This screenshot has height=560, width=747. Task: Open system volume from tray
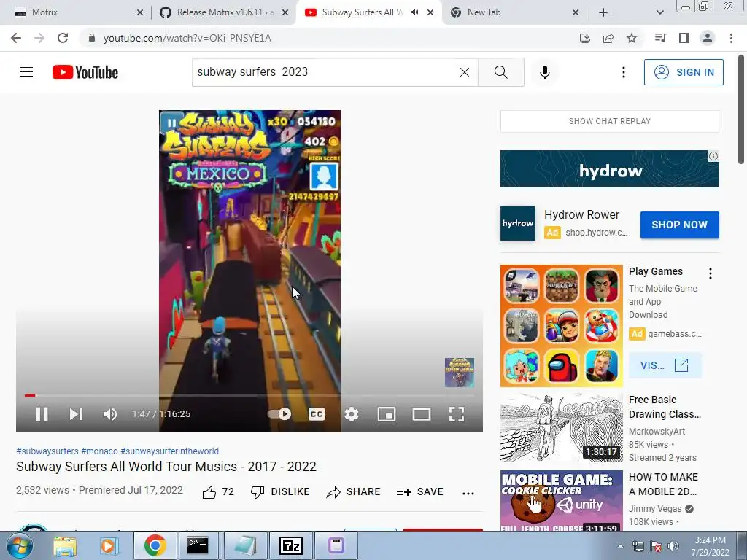(x=673, y=546)
